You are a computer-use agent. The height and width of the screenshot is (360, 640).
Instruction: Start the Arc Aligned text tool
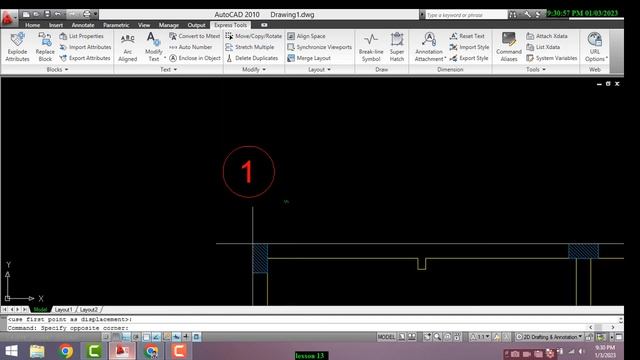[127, 47]
